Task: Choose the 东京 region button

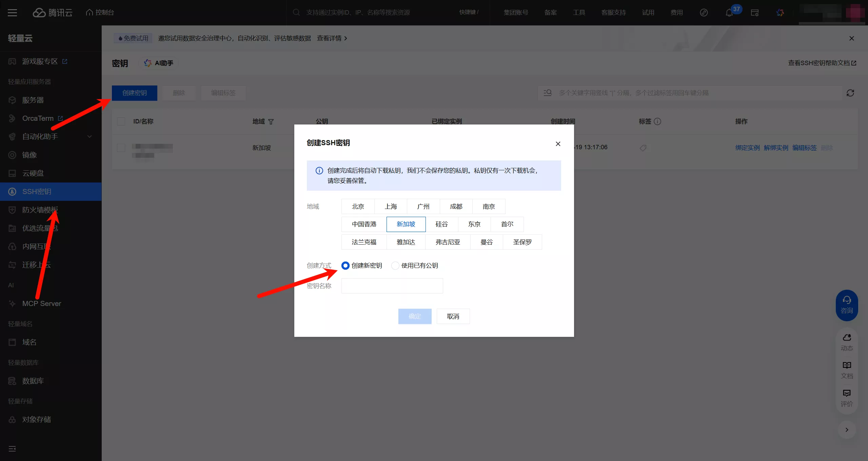Action: [474, 224]
